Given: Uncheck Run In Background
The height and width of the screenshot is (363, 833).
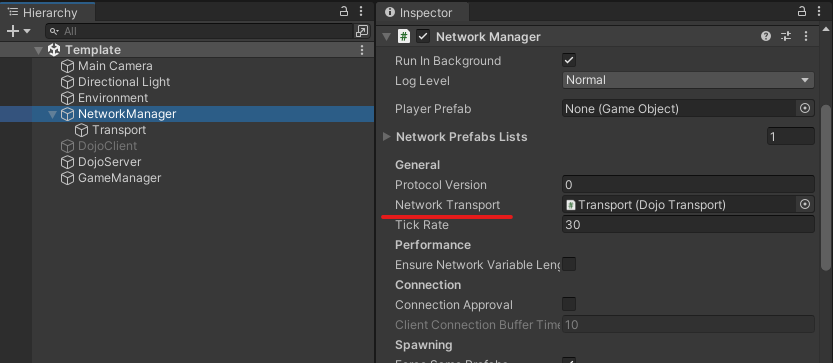Looking at the screenshot, I should [x=569, y=60].
